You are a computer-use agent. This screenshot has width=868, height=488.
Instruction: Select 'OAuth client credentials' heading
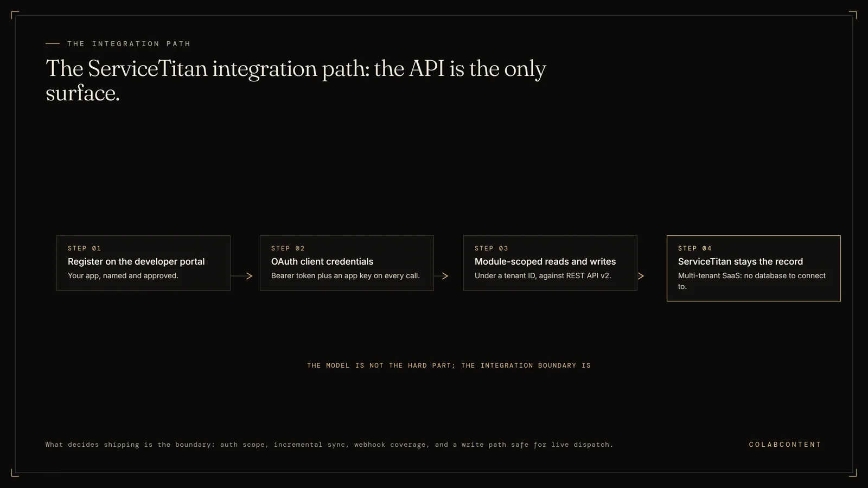322,261
